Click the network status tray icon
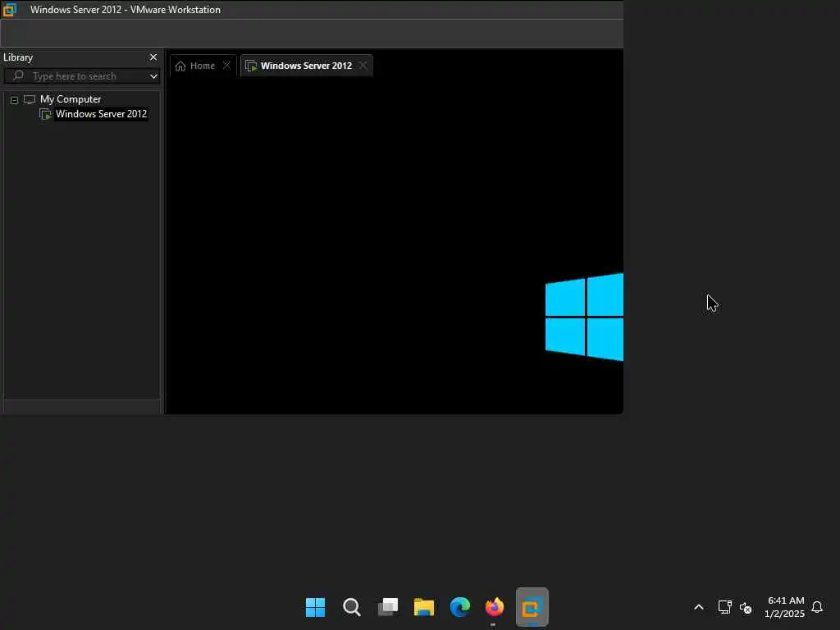This screenshot has width=840, height=630. (x=725, y=607)
